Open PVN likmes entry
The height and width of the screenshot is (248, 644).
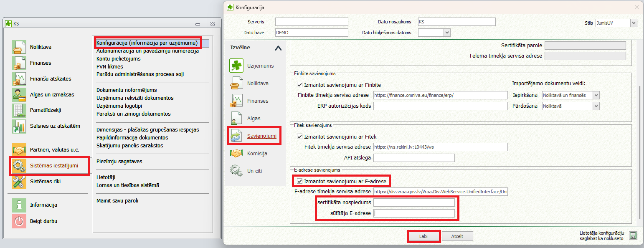coord(110,67)
